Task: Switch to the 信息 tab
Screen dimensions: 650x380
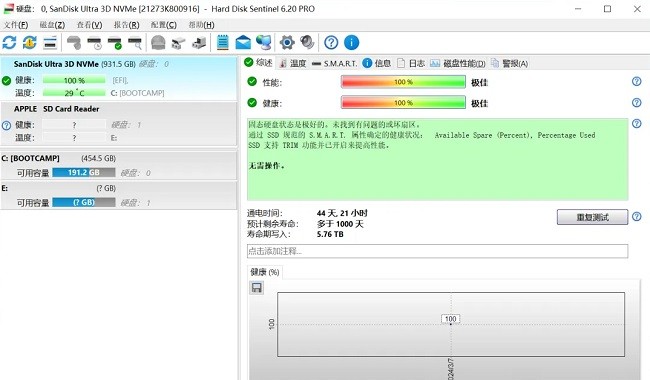Action: click(x=376, y=63)
